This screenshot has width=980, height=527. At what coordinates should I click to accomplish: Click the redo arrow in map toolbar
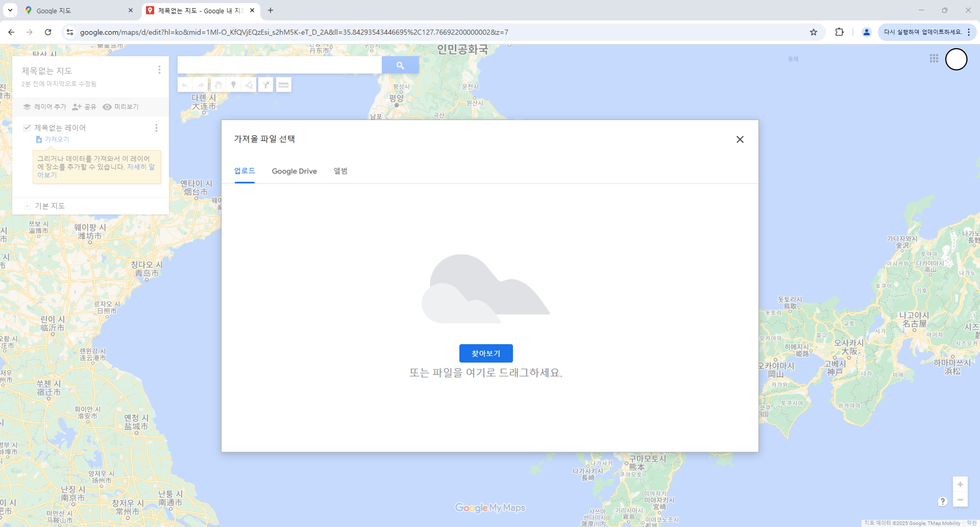tap(200, 85)
